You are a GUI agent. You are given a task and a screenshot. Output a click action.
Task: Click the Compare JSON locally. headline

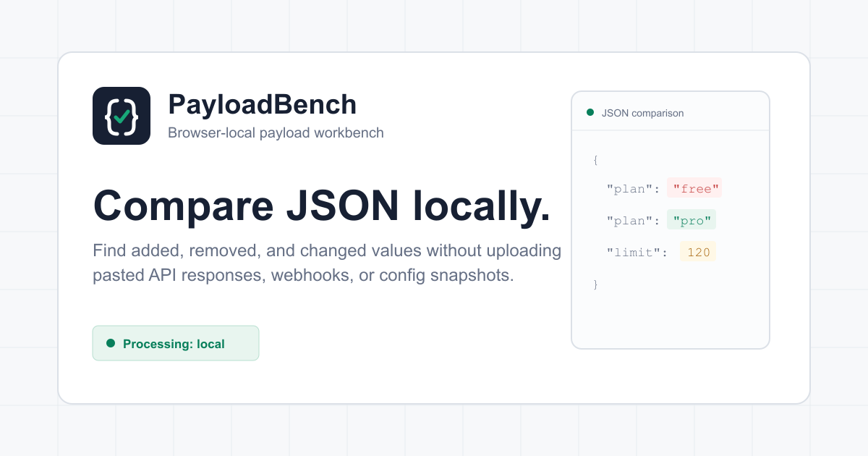pyautogui.click(x=322, y=206)
